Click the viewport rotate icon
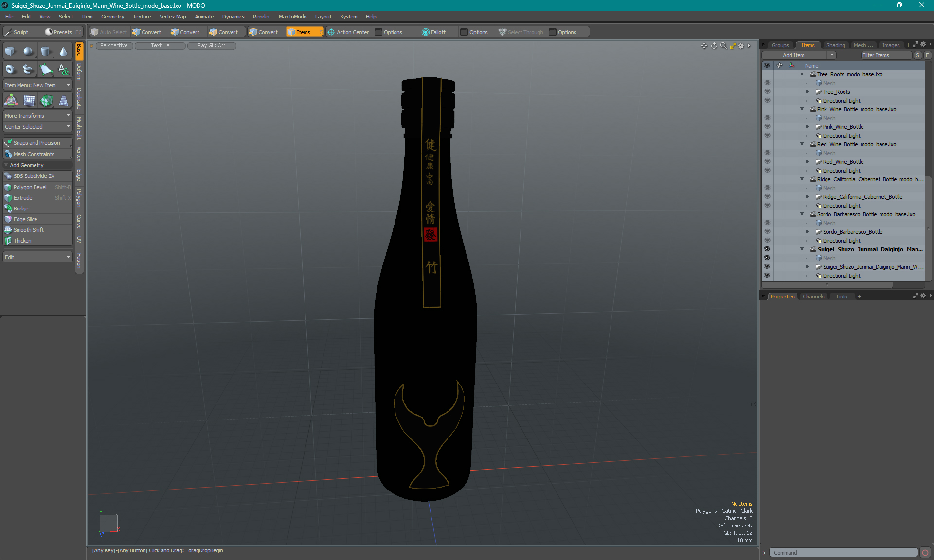This screenshot has width=934, height=560. pos(714,46)
